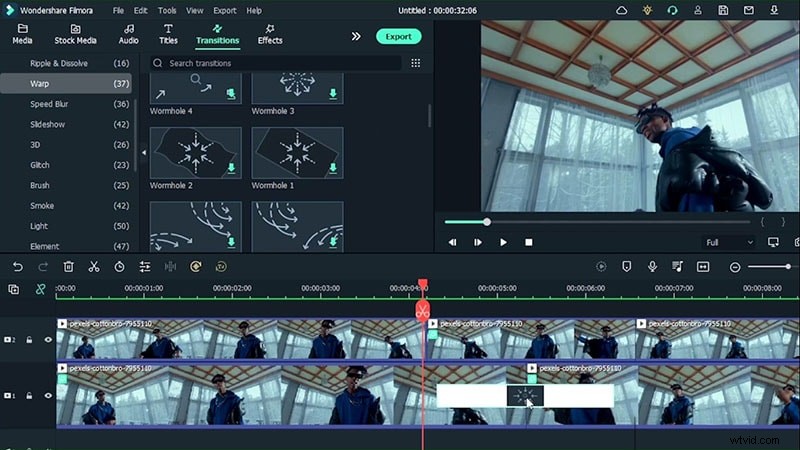
Task: Switch to grid view icon beside search
Action: [x=416, y=63]
